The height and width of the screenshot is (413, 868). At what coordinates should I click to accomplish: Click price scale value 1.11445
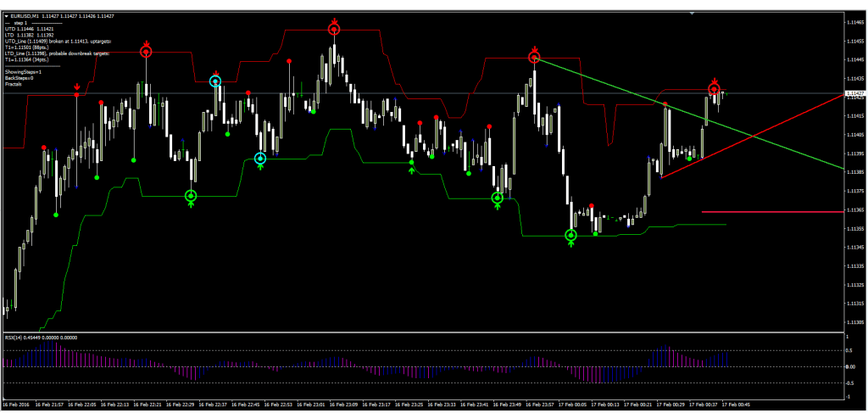click(x=856, y=60)
